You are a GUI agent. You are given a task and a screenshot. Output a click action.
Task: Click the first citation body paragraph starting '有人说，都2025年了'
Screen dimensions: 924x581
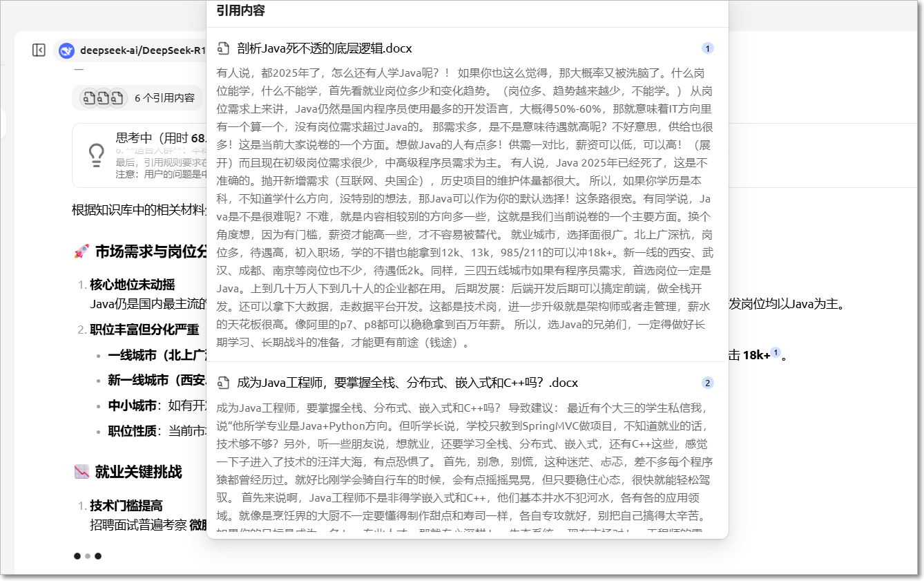coord(465,207)
